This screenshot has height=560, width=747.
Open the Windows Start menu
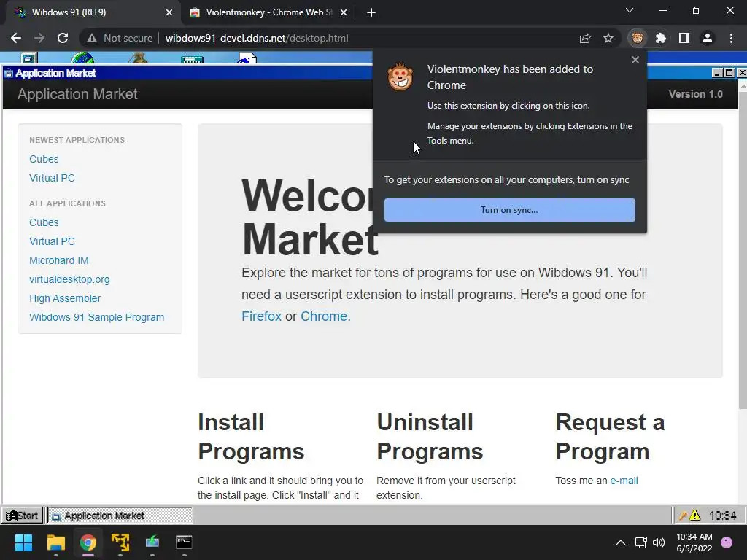click(x=23, y=542)
